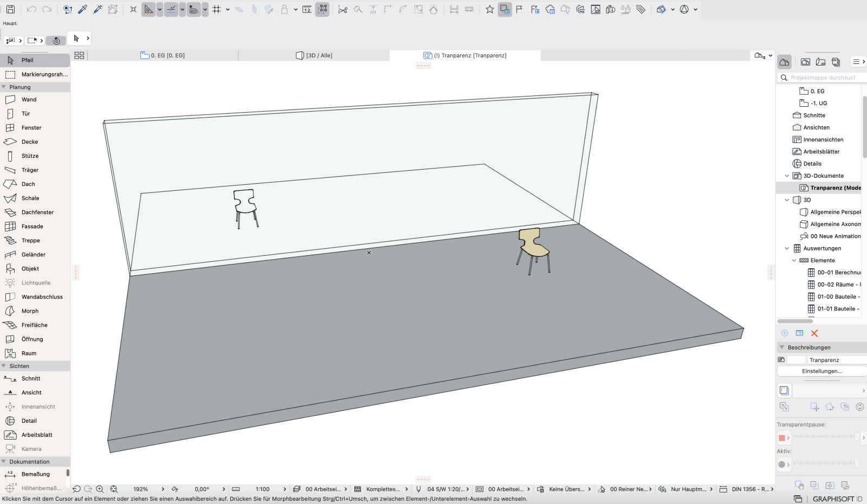867x504 pixels.
Task: Switch to the 3D / Alle tab
Action: point(314,55)
